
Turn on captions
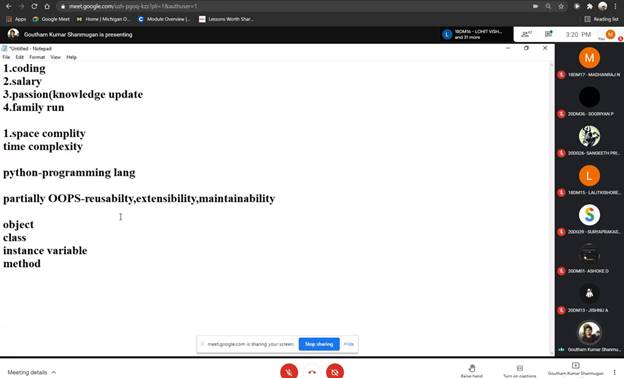(519, 370)
